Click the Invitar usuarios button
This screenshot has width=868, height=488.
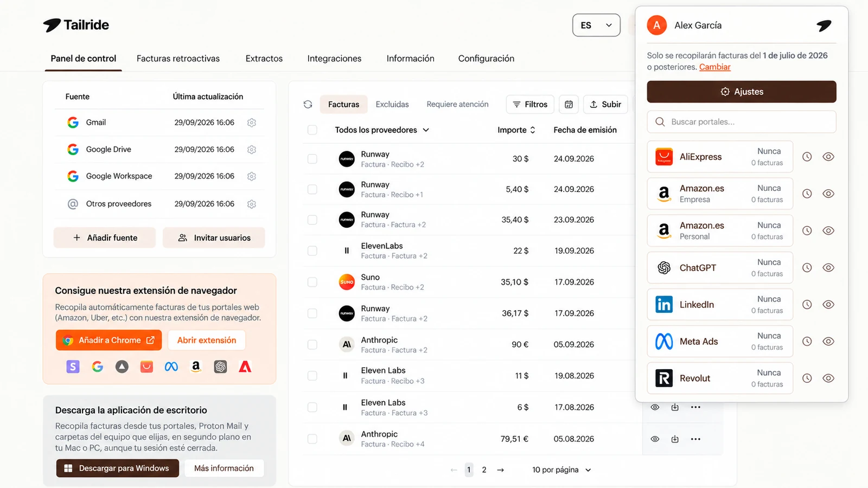tap(214, 237)
